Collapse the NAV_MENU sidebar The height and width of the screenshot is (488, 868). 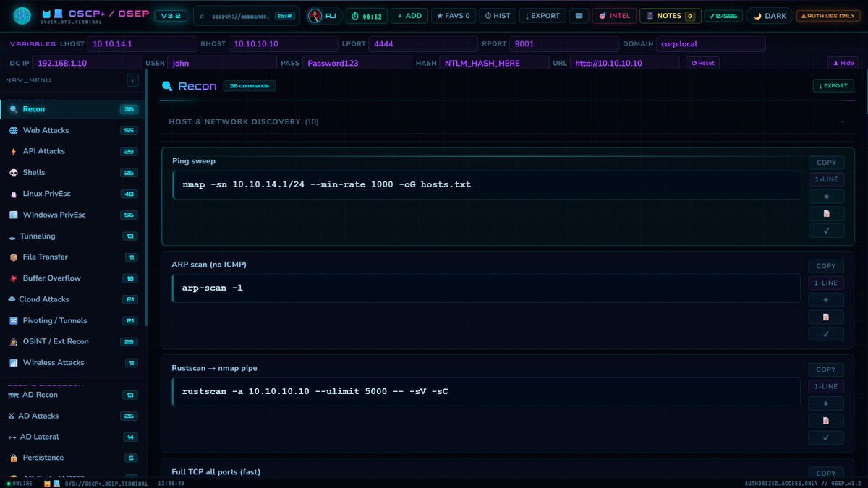132,81
